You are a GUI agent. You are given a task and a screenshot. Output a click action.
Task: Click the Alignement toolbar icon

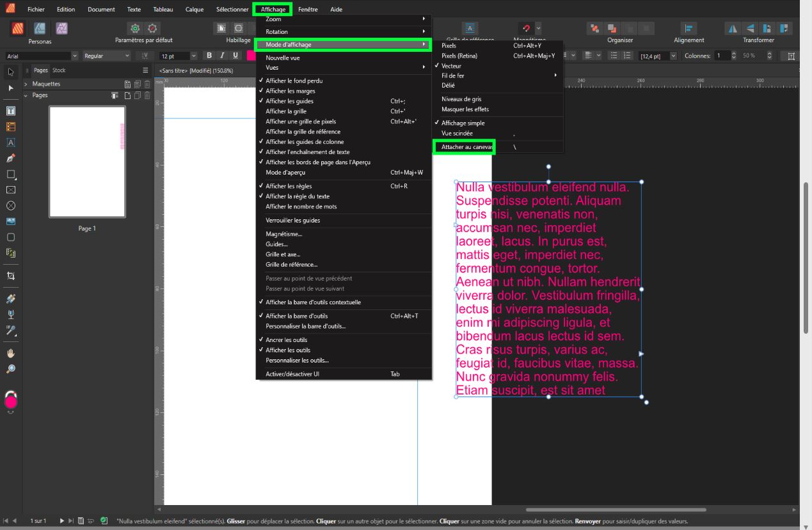[x=689, y=28]
